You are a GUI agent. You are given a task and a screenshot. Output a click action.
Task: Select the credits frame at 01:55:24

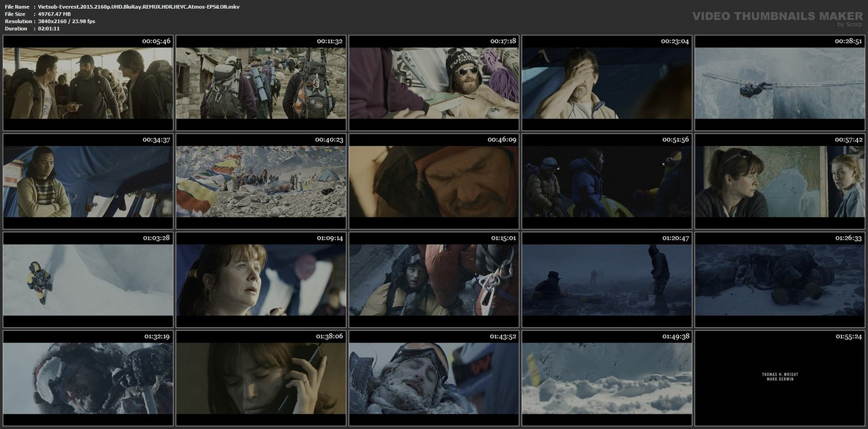(x=780, y=378)
